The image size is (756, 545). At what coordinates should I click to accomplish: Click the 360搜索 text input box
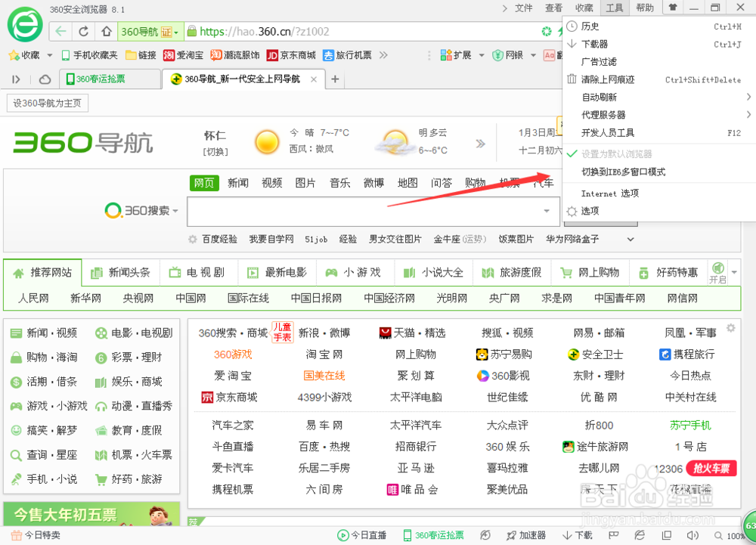coord(364,211)
